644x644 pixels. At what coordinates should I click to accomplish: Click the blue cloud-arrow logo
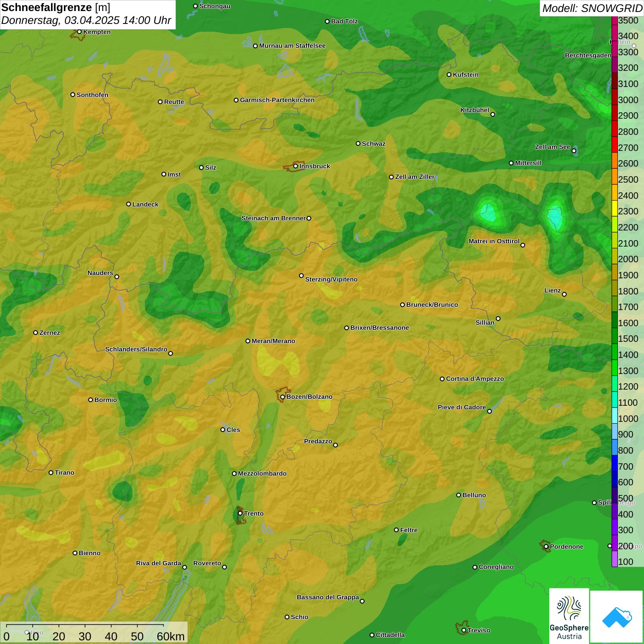click(x=617, y=617)
